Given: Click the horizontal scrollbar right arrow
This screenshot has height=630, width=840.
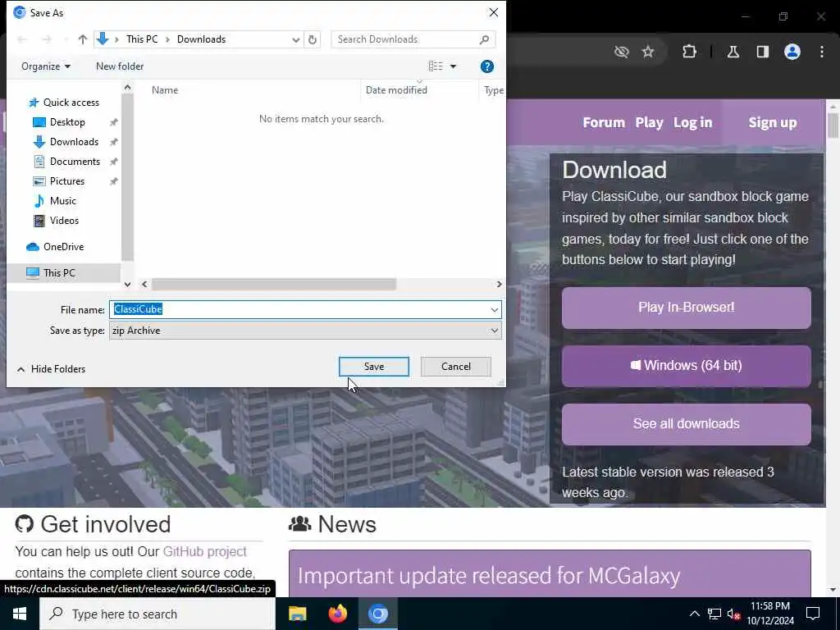Looking at the screenshot, I should [x=499, y=284].
